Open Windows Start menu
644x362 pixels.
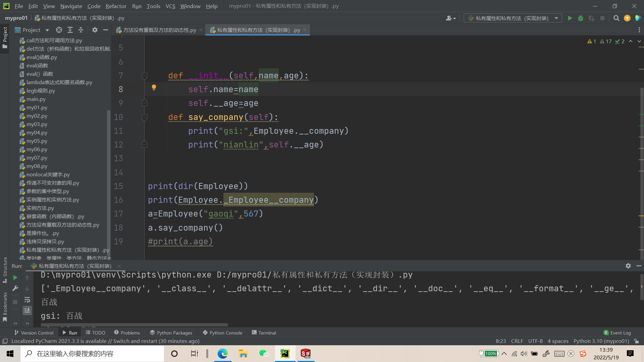(10, 354)
